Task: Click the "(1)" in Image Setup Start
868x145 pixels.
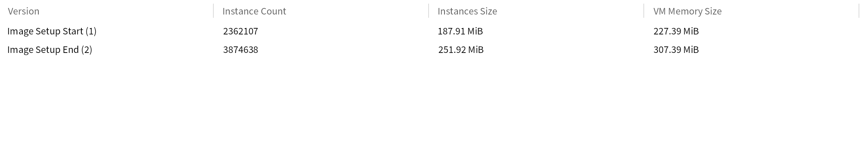Action: coord(91,31)
